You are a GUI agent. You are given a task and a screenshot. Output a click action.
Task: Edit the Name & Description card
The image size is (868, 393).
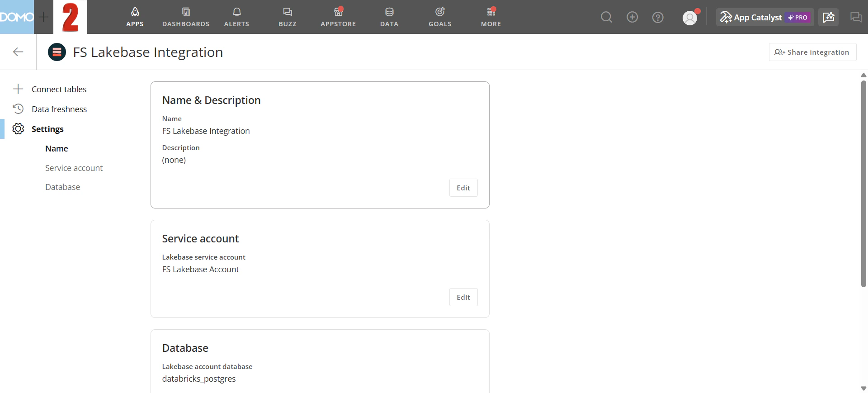pyautogui.click(x=463, y=188)
